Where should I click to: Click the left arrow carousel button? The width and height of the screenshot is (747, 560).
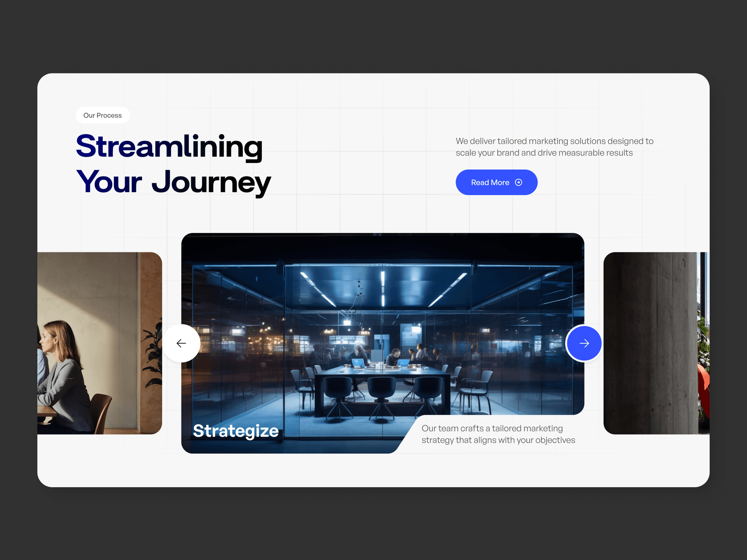tap(181, 343)
